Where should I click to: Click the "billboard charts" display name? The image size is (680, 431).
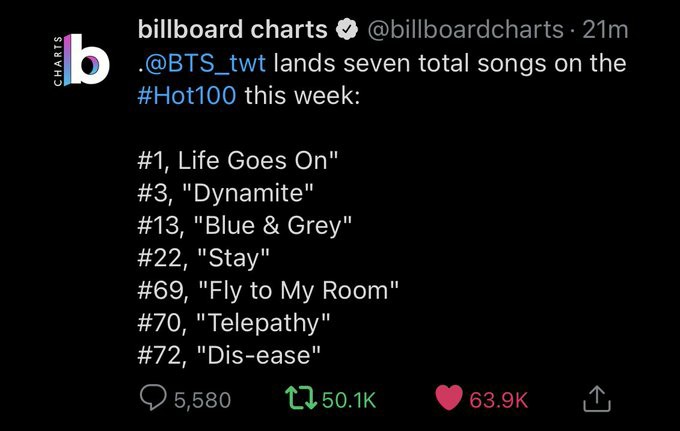(232, 30)
